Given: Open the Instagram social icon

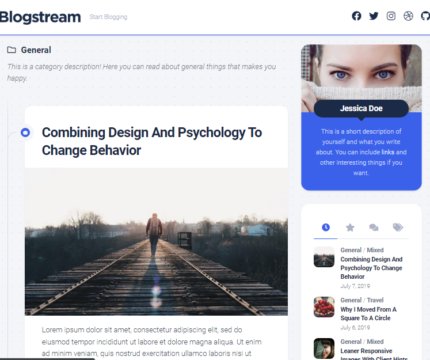Looking at the screenshot, I should click(x=391, y=16).
